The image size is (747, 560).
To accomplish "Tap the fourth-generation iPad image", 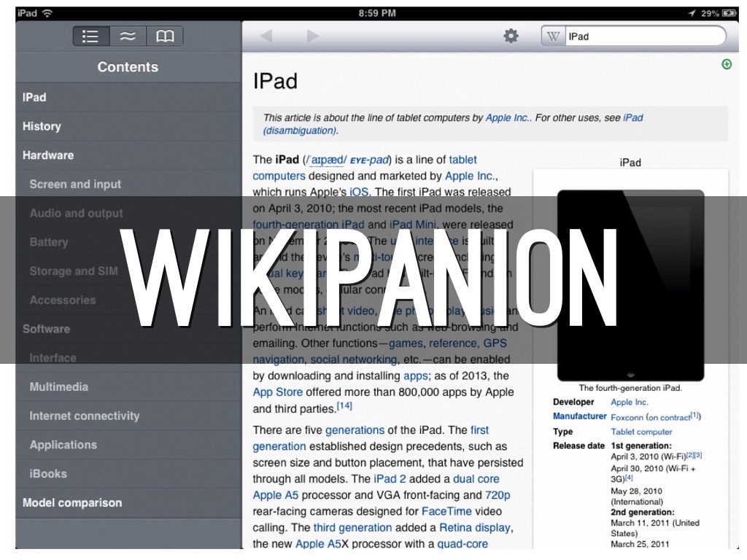I will click(x=630, y=284).
